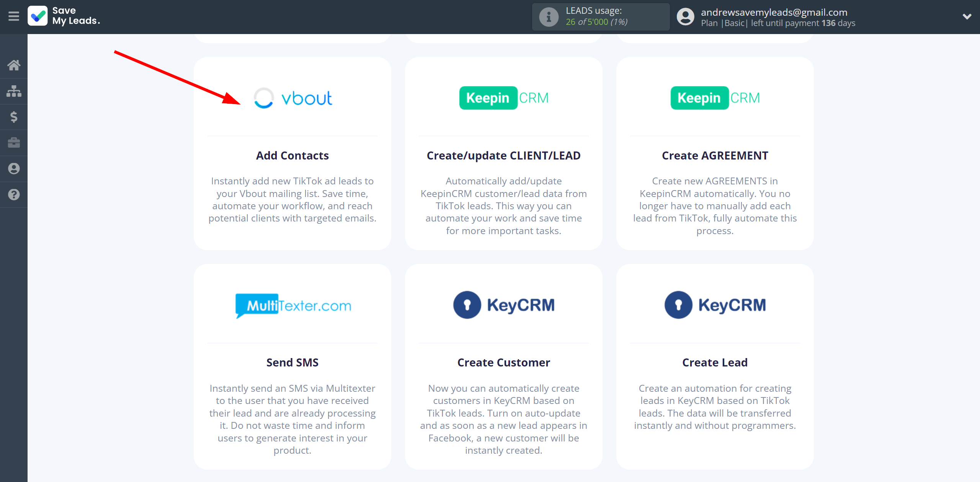Click the Save My Leads logo
This screenshot has height=482, width=980.
(64, 16)
